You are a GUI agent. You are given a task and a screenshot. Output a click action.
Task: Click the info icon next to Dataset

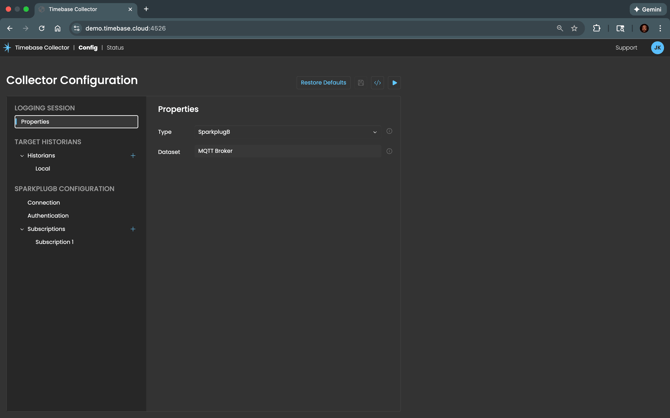pos(389,152)
